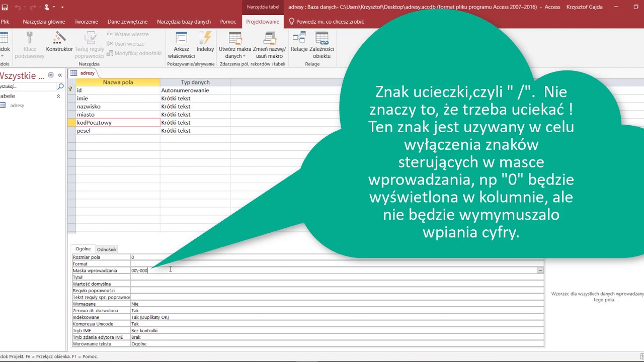The height and width of the screenshot is (362, 644).
Task: Open Zależności obiektu tool
Action: tap(321, 45)
